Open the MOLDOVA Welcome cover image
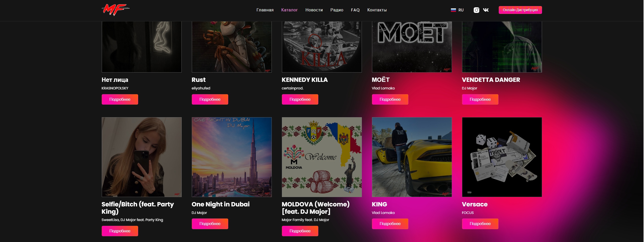The width and height of the screenshot is (644, 242). [322, 157]
